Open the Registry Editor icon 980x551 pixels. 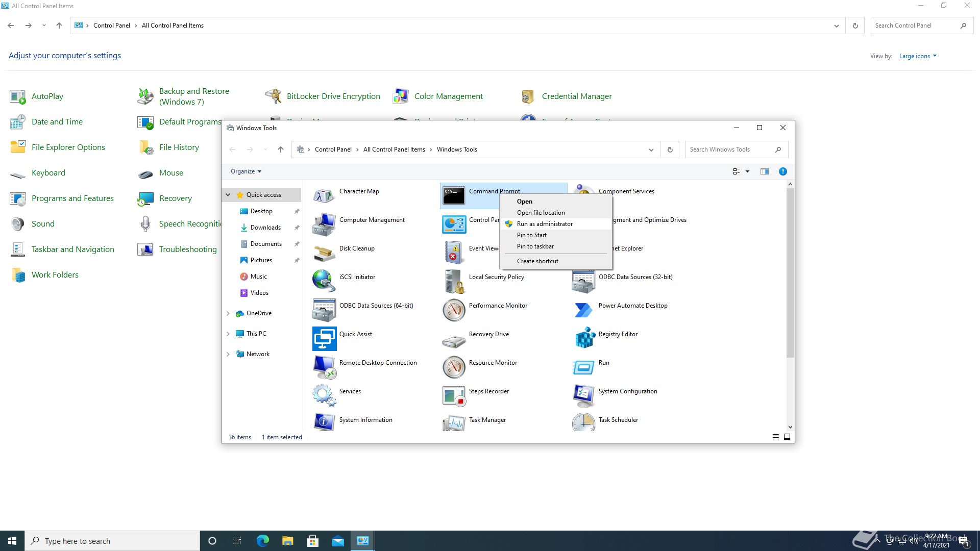point(585,339)
